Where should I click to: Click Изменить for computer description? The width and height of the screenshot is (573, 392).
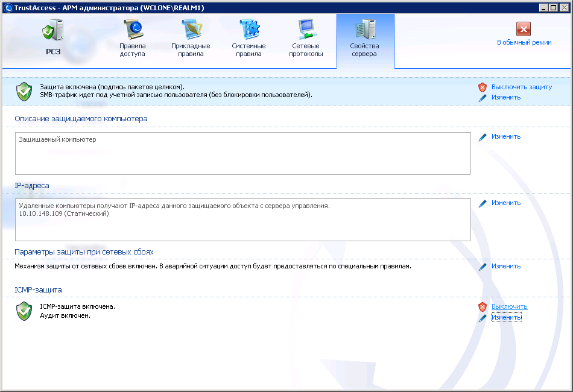tap(506, 136)
